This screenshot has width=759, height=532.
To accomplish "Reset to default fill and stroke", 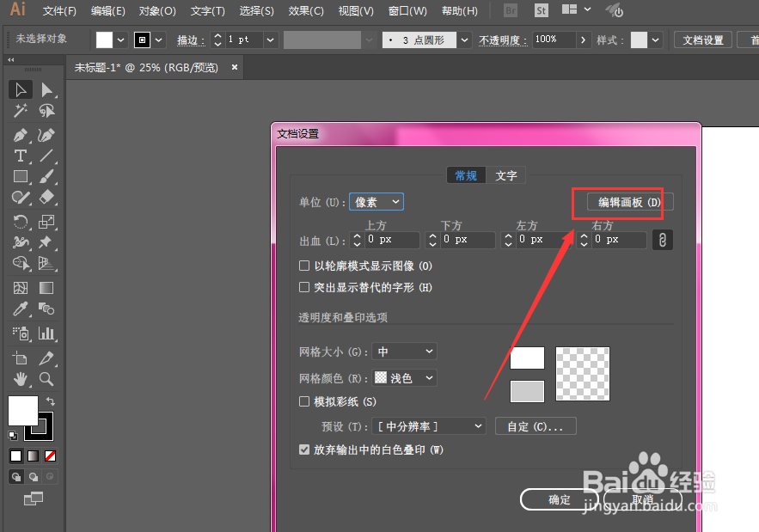I will pyautogui.click(x=13, y=436).
